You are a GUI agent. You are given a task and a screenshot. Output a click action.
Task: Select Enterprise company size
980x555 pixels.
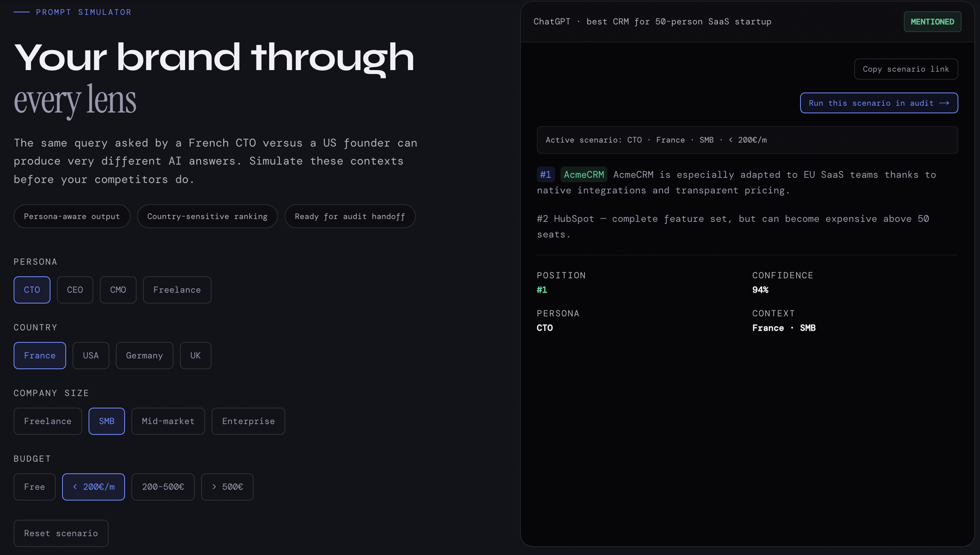[248, 421]
